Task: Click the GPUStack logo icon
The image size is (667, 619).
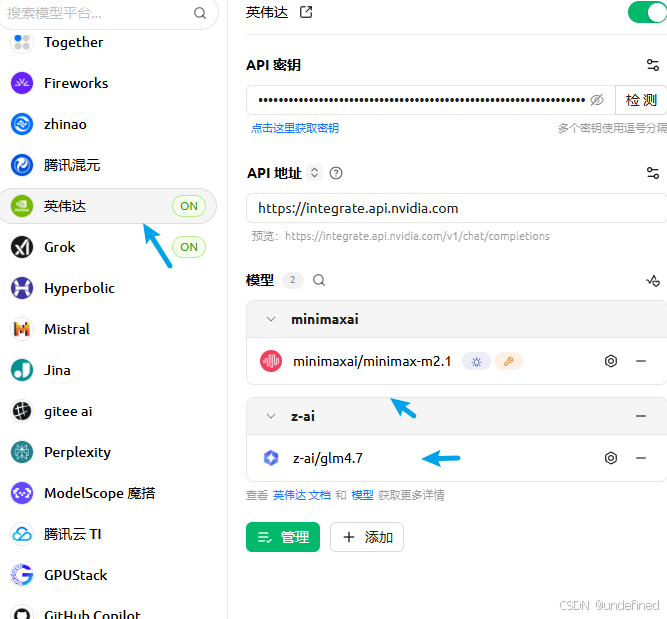Action: pos(22,575)
